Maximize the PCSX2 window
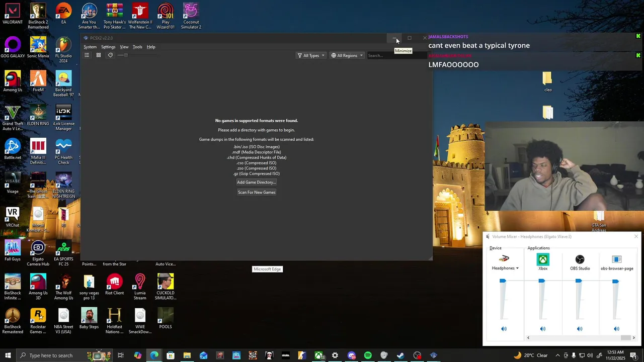644x362 pixels. tap(410, 38)
